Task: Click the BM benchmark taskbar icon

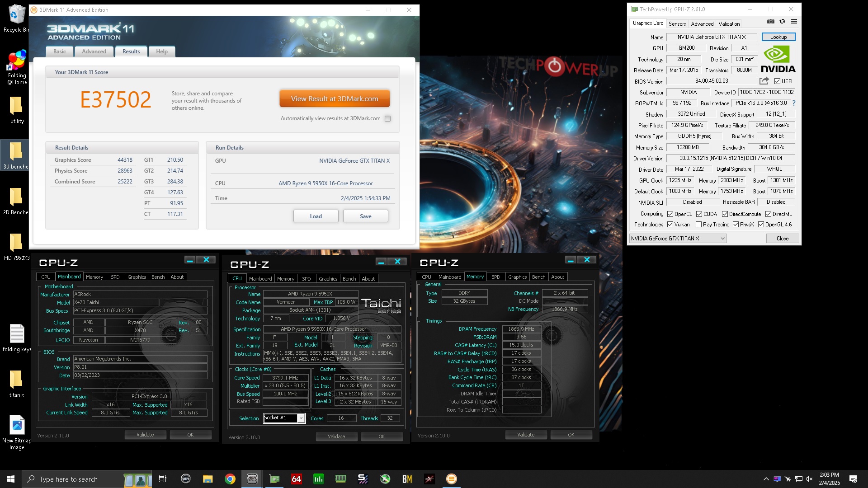Action: [407, 479]
